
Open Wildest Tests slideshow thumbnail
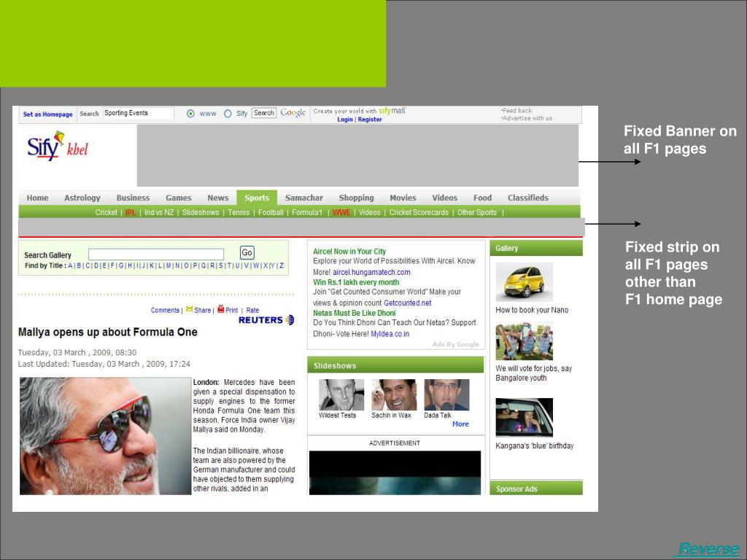pyautogui.click(x=341, y=394)
